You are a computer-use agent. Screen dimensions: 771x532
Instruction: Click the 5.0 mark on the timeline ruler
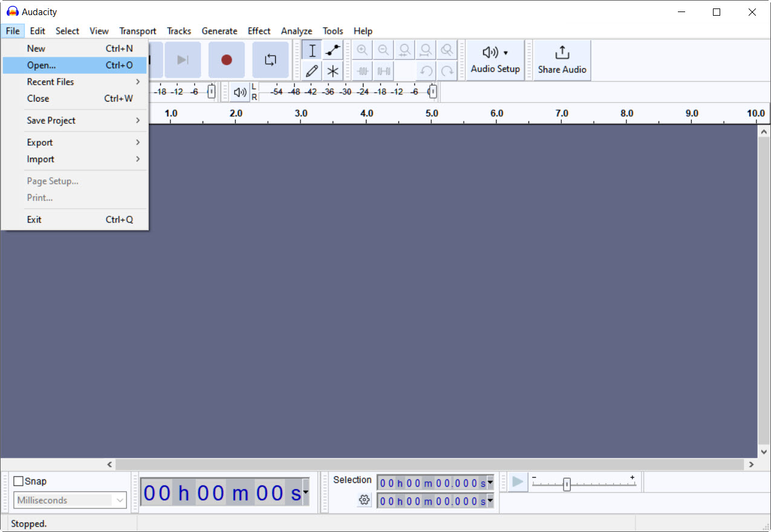click(x=431, y=113)
